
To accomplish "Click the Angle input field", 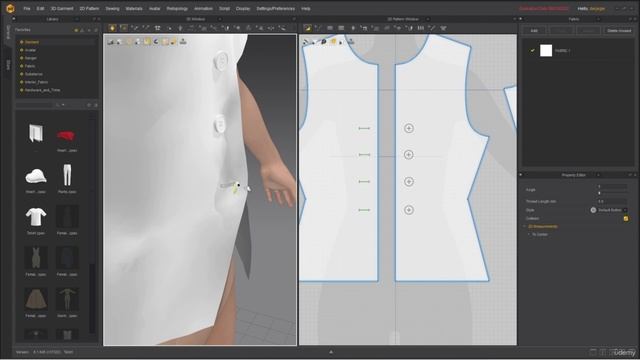I will point(612,187).
